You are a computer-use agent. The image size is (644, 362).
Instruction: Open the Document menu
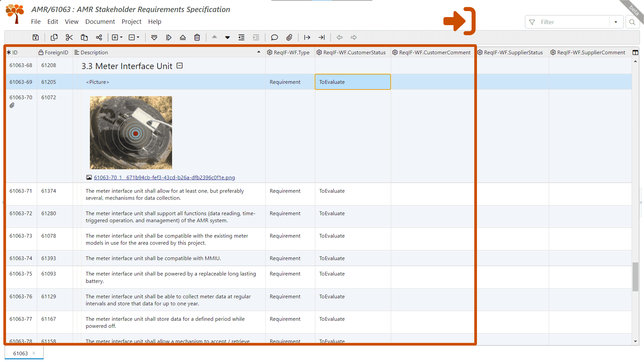[100, 22]
